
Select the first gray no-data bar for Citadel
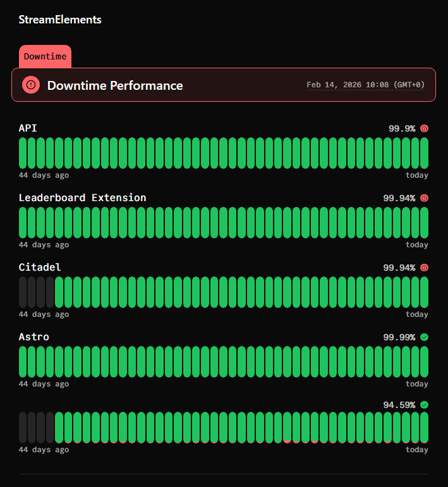pyautogui.click(x=23, y=292)
